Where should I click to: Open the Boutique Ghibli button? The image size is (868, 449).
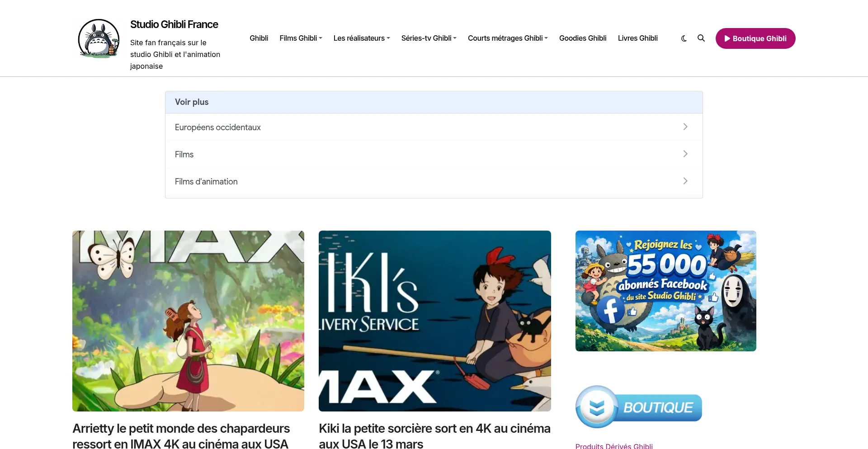click(755, 38)
